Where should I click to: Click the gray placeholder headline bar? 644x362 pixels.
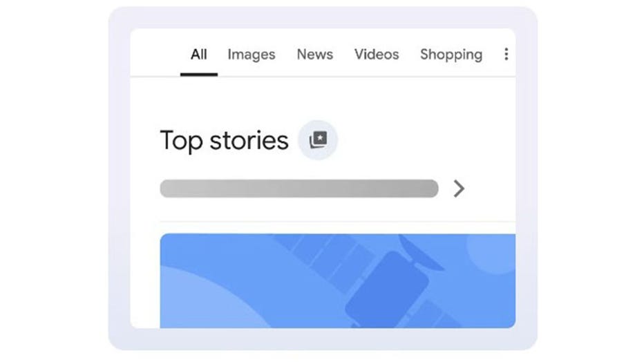299,189
